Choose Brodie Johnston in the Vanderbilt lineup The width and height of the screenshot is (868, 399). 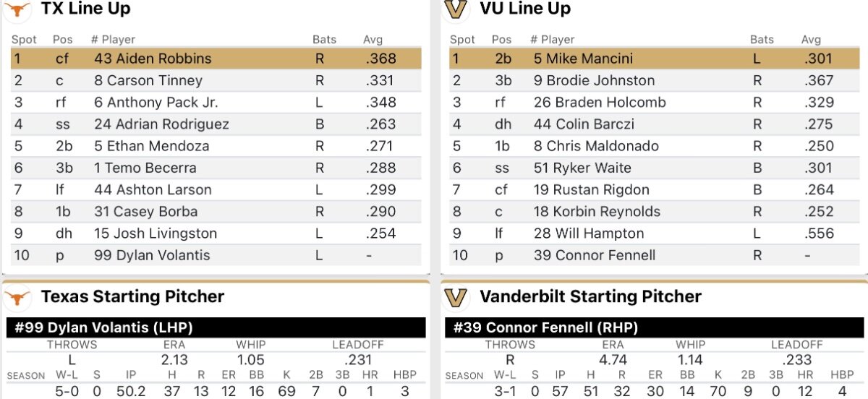coord(594,80)
